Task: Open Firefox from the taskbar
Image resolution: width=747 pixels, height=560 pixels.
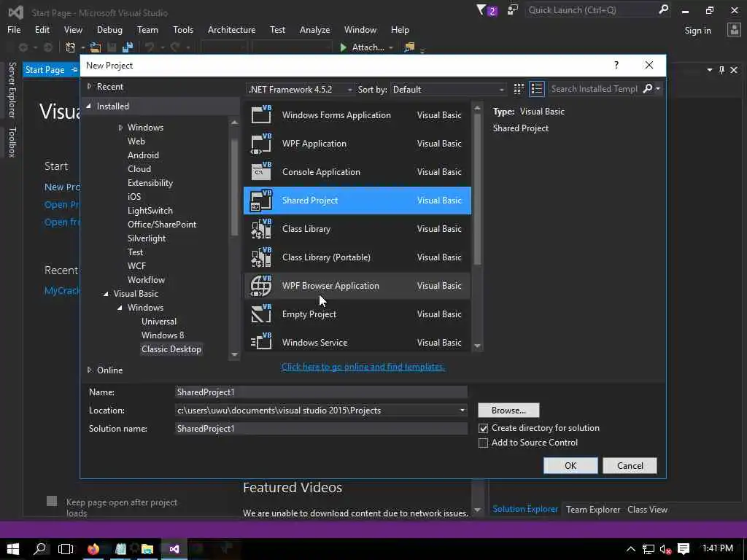Action: click(93, 549)
